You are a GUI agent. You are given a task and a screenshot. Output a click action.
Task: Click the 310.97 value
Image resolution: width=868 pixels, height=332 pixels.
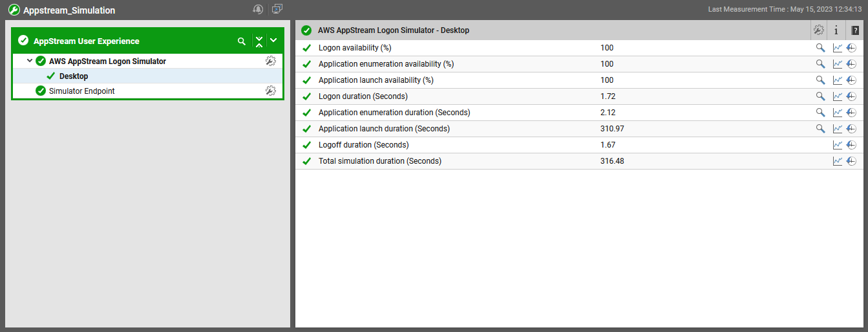click(x=612, y=129)
